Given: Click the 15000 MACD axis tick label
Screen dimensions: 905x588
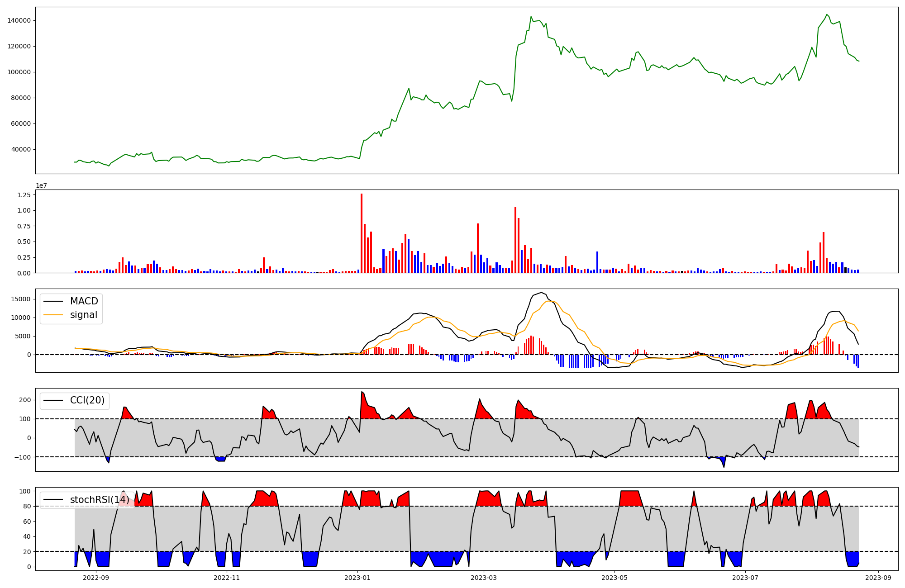Looking at the screenshot, I should [21, 299].
